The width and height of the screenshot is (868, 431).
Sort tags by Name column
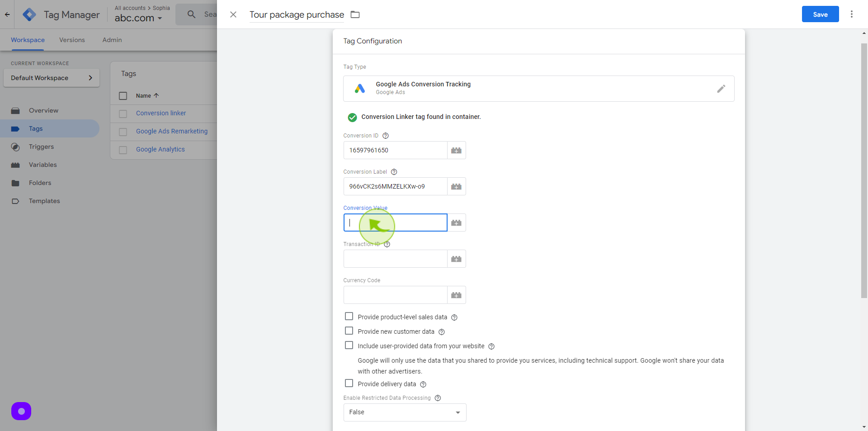coord(147,96)
